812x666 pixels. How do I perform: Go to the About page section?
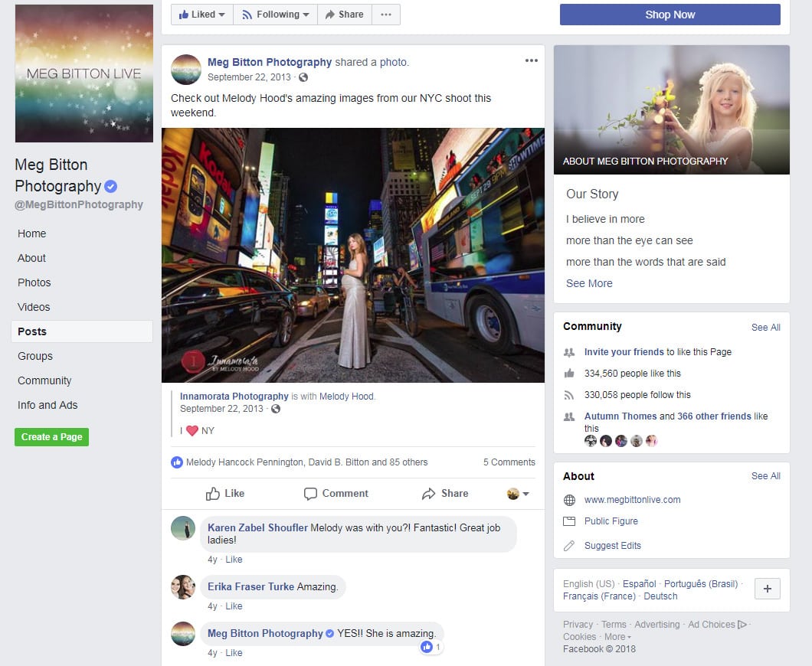tap(32, 258)
